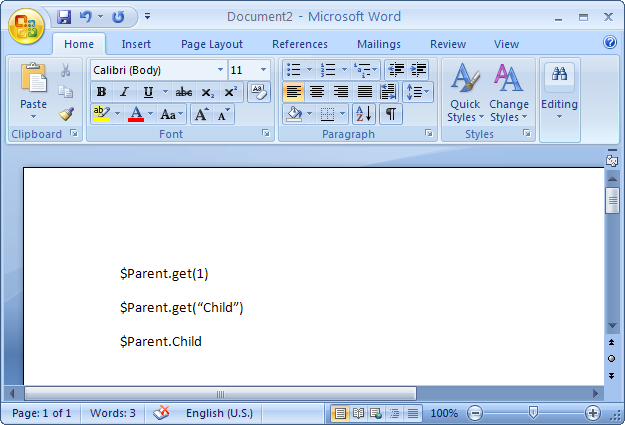Open the Office Button menu

coord(26,26)
